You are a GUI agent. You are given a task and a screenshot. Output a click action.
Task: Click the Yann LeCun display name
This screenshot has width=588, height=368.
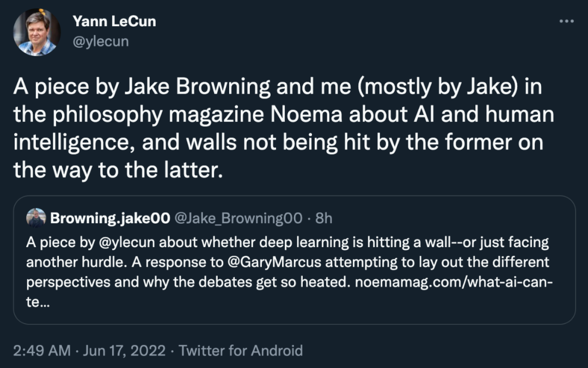114,21
